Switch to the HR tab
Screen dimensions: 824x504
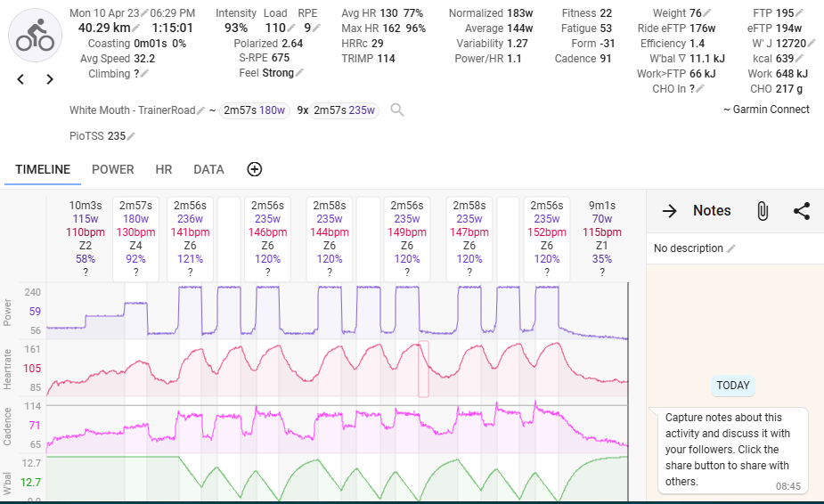tap(163, 169)
